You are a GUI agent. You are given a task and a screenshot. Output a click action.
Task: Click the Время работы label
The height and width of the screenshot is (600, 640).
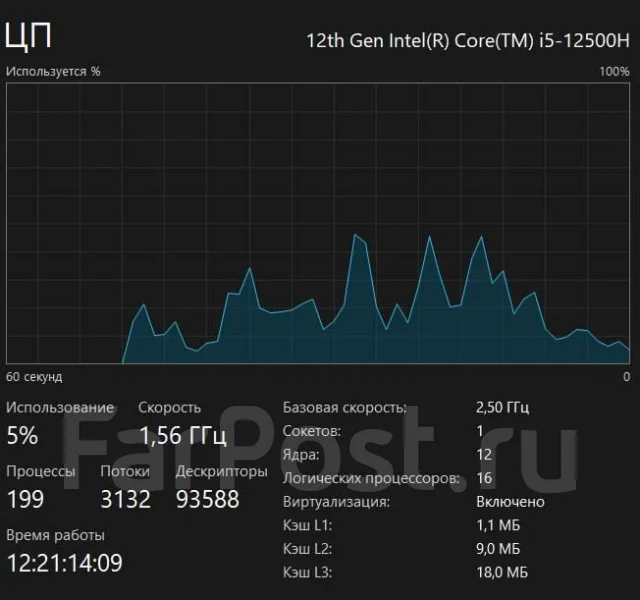(56, 535)
